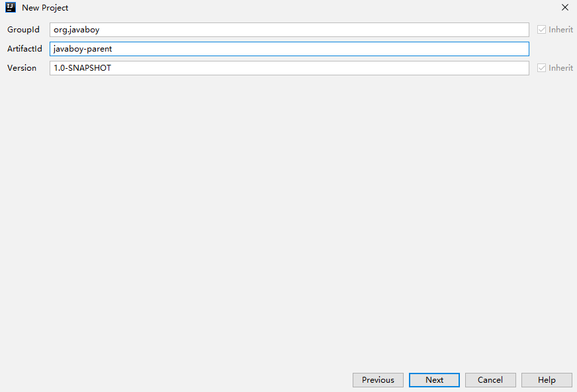Click the GroupId label

pyautogui.click(x=23, y=30)
